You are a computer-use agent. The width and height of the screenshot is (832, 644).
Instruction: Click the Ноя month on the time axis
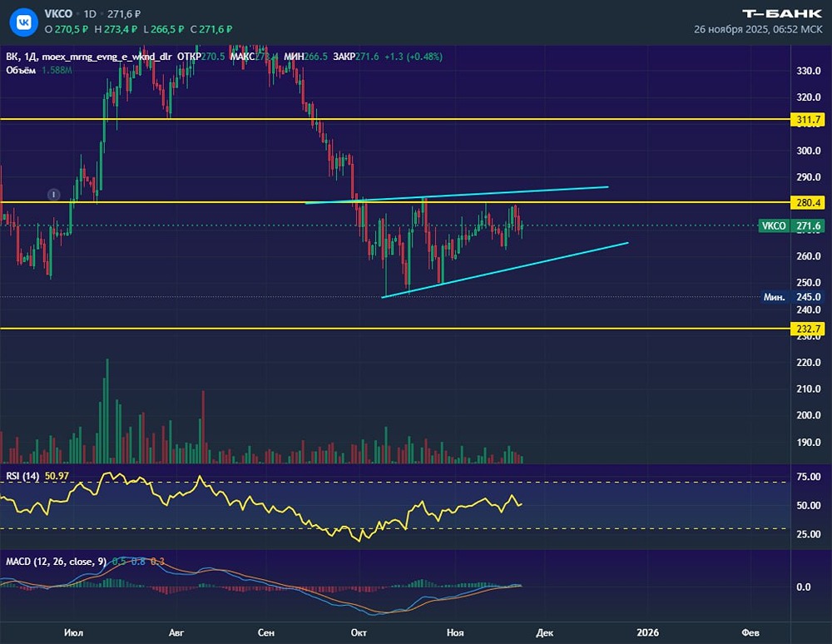point(455,632)
